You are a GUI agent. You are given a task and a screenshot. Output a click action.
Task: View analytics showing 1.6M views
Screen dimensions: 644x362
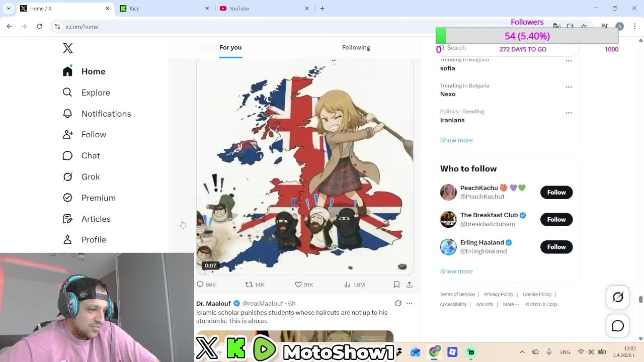354,285
